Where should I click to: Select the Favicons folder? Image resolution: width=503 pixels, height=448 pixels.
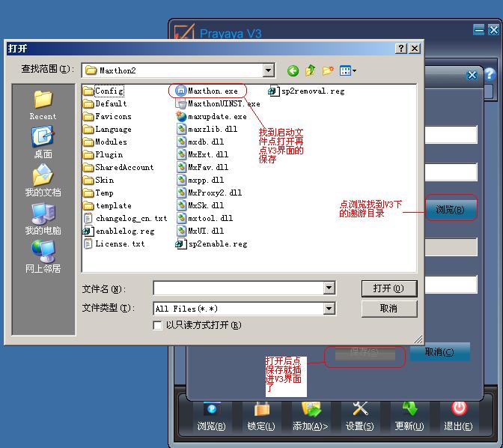107,116
